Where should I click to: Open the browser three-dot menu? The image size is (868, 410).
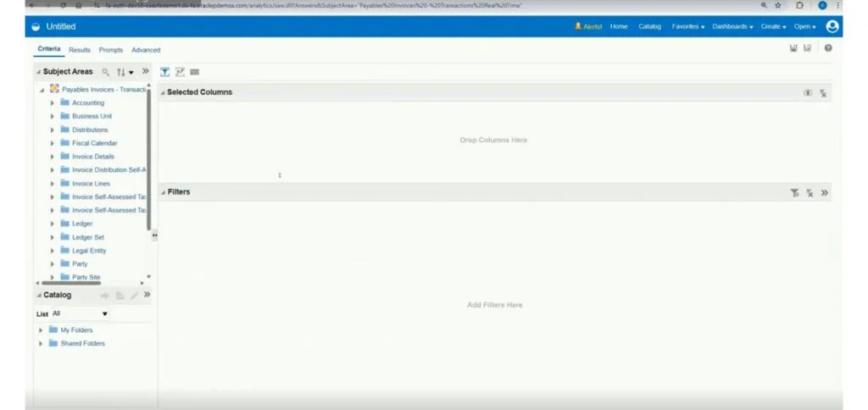click(837, 6)
